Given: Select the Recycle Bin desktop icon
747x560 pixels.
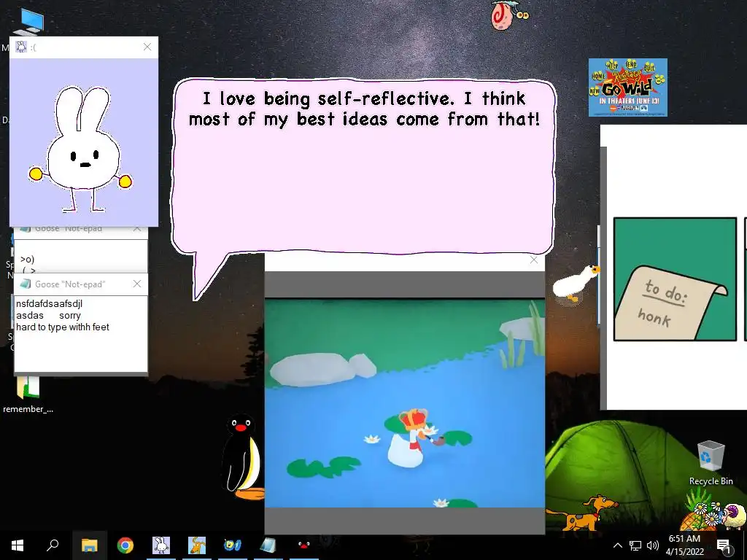Looking at the screenshot, I should click(711, 463).
